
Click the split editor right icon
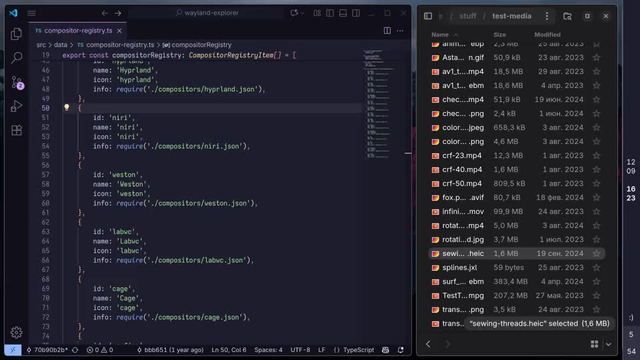click(387, 31)
